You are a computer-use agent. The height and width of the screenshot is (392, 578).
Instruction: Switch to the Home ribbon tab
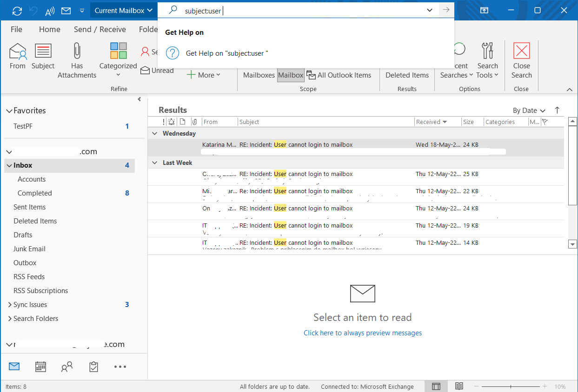pos(50,29)
